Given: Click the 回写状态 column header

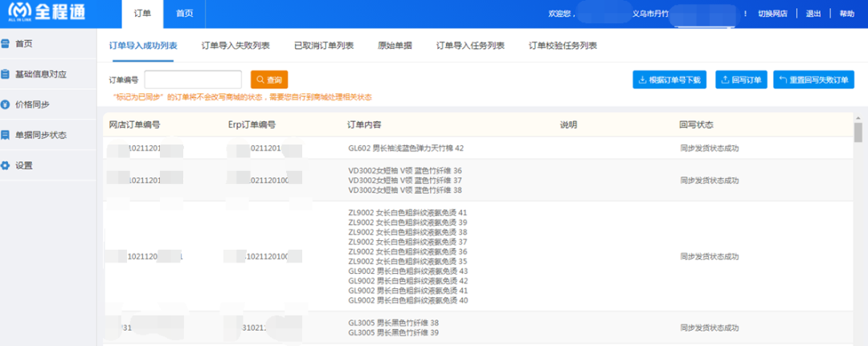Looking at the screenshot, I should 696,125.
